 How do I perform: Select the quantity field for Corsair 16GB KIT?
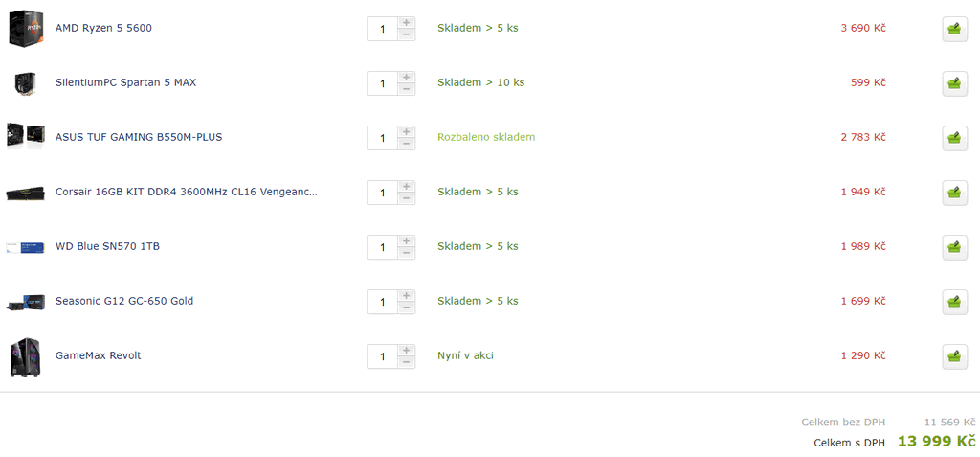[383, 193]
